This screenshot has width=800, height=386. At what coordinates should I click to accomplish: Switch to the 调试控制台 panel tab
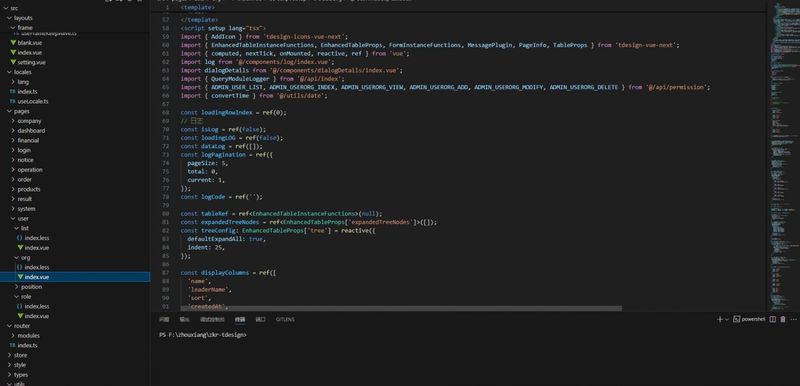point(212,320)
